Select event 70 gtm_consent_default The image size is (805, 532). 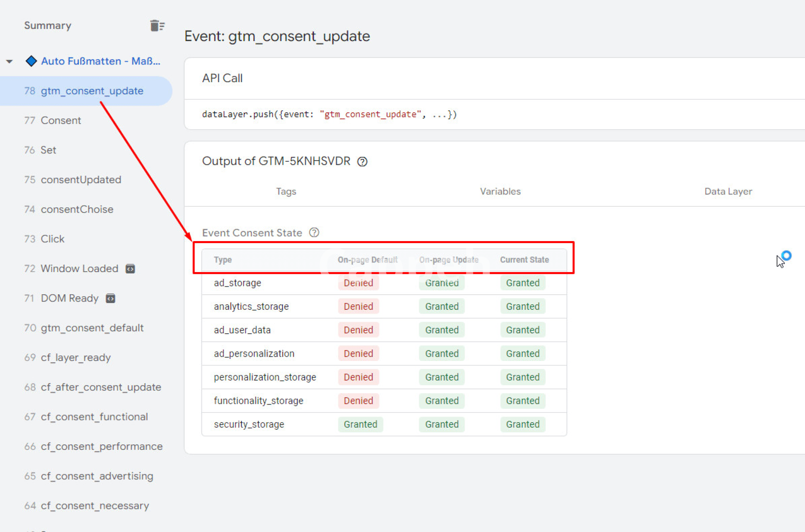click(92, 328)
